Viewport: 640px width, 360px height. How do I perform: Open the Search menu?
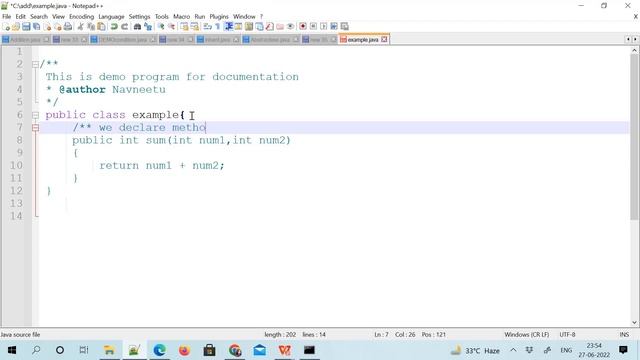pyautogui.click(x=39, y=16)
